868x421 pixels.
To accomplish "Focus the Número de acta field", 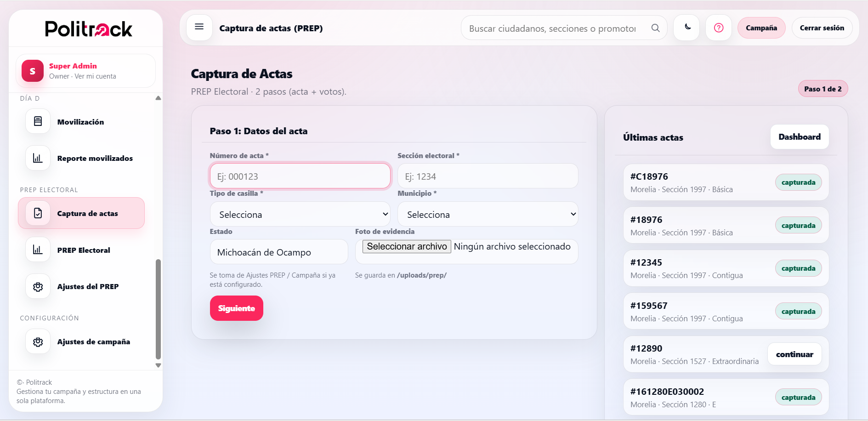I will point(300,176).
